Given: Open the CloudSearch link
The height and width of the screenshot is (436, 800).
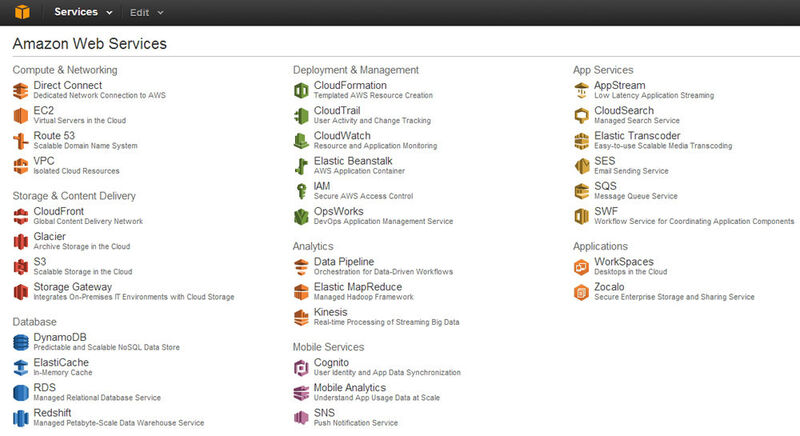Looking at the screenshot, I should (x=623, y=111).
